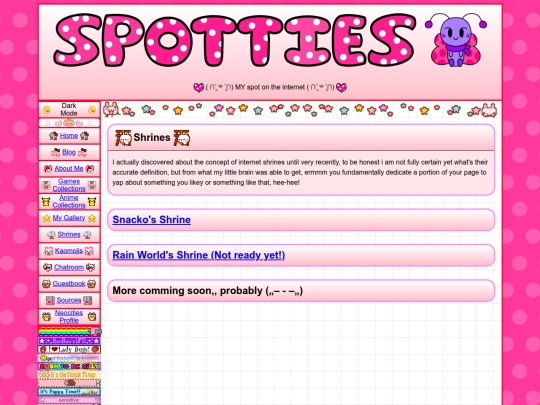Viewport: 540px width, 405px height.
Task: Click the sun icon left of Dark Mode
Action: click(x=46, y=110)
